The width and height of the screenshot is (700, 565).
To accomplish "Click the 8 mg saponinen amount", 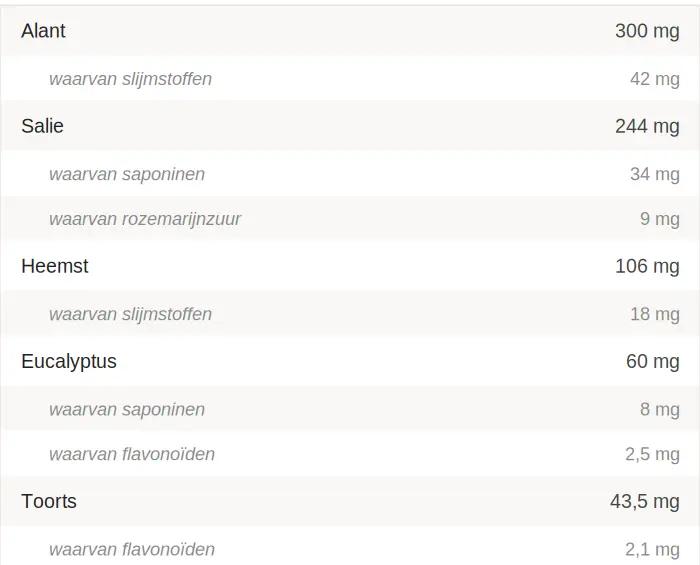I will (659, 409).
